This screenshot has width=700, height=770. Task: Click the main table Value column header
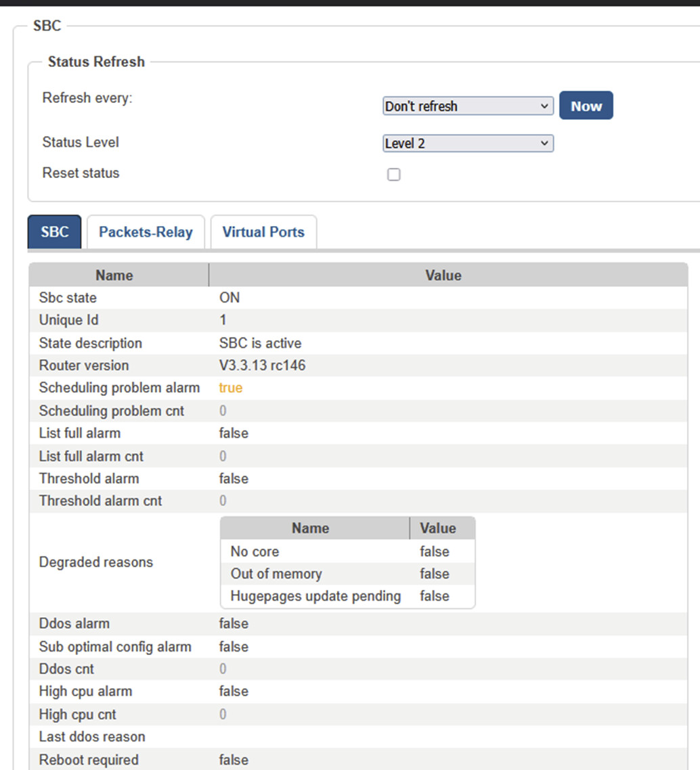coord(443,275)
